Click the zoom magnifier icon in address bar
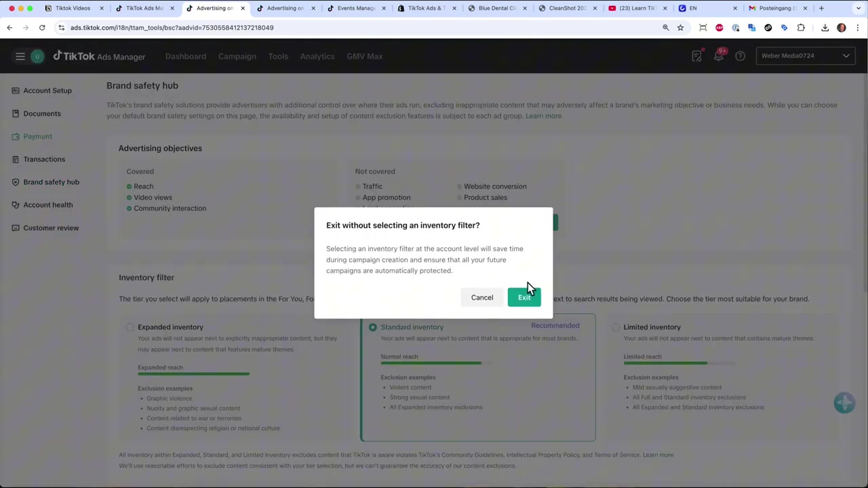 [x=665, y=28]
